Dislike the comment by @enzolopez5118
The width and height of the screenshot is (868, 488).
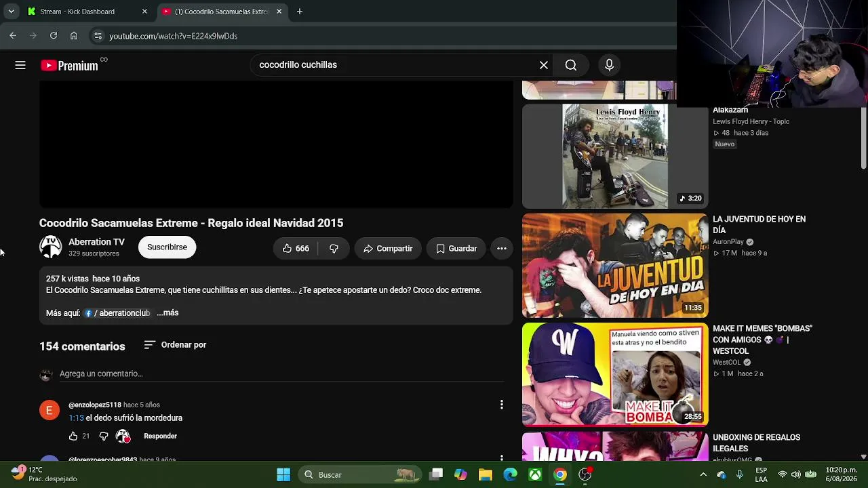104,436
